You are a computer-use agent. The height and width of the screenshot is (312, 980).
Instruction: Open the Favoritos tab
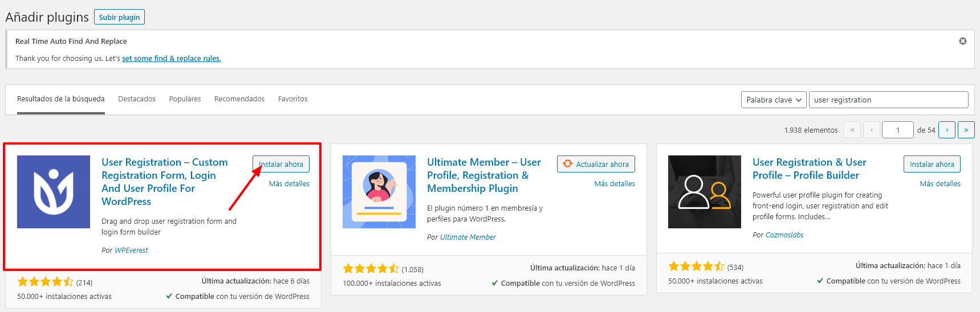293,99
